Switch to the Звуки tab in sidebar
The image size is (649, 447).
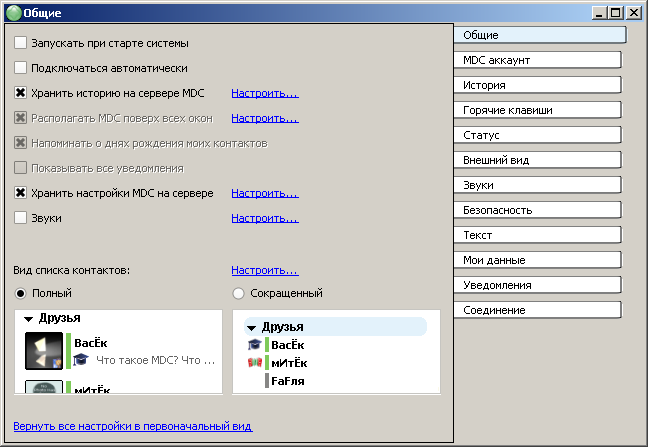pyautogui.click(x=537, y=185)
